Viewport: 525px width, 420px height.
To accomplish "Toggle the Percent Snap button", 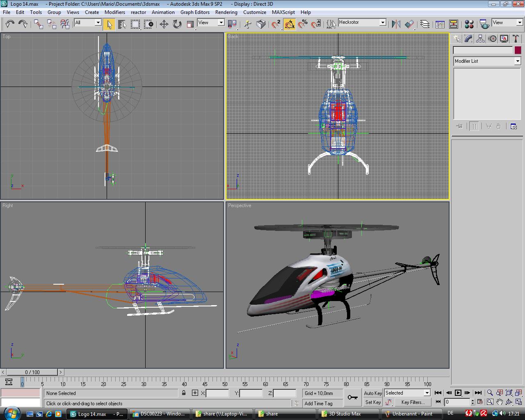I will point(302,24).
